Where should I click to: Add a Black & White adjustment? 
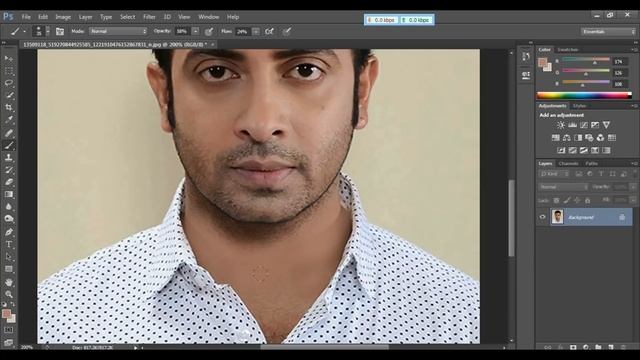tap(578, 138)
